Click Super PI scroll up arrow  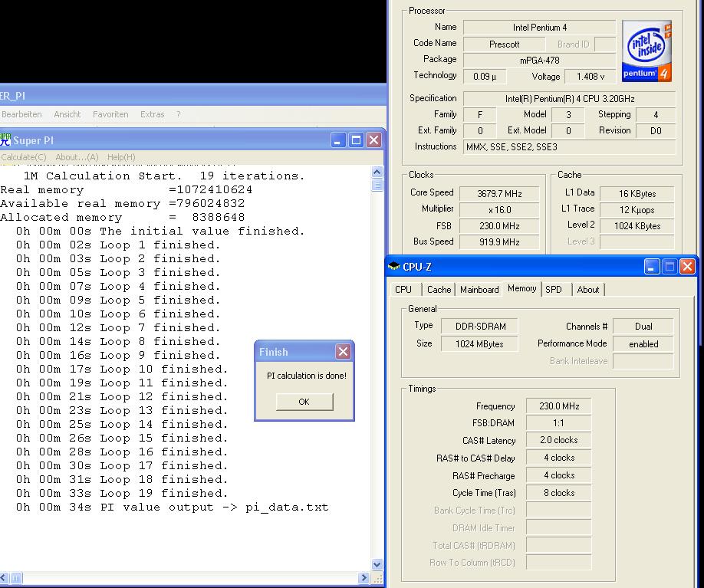pos(377,172)
